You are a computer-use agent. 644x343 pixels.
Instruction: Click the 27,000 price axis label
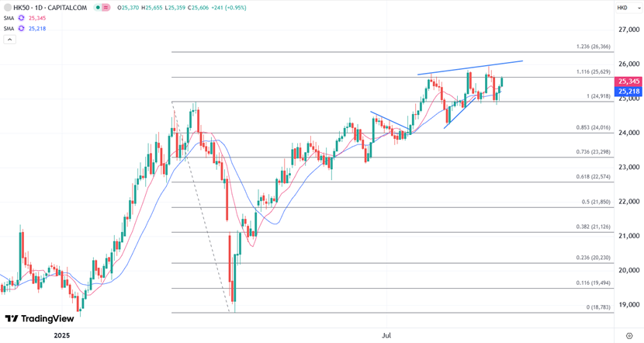[628, 29]
